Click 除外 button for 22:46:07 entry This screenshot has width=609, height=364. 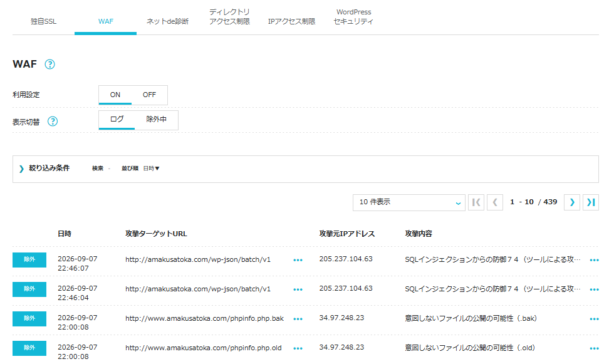pos(29,260)
